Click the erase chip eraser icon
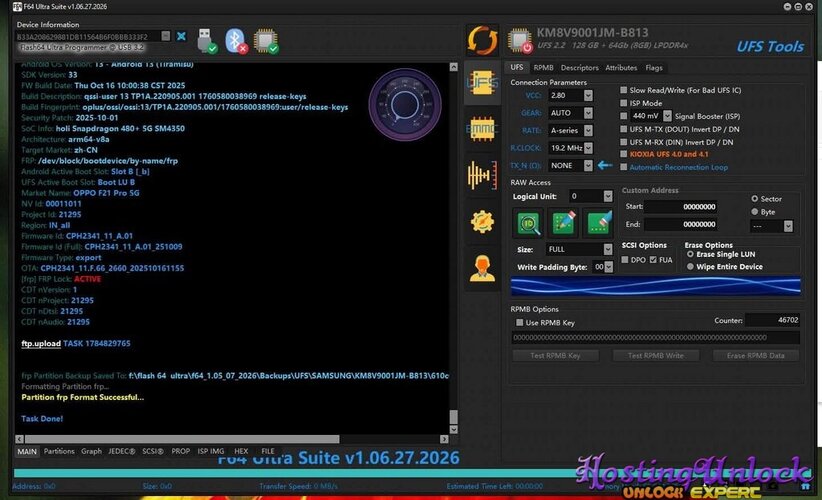Image resolution: width=822 pixels, height=500 pixels. 599,223
